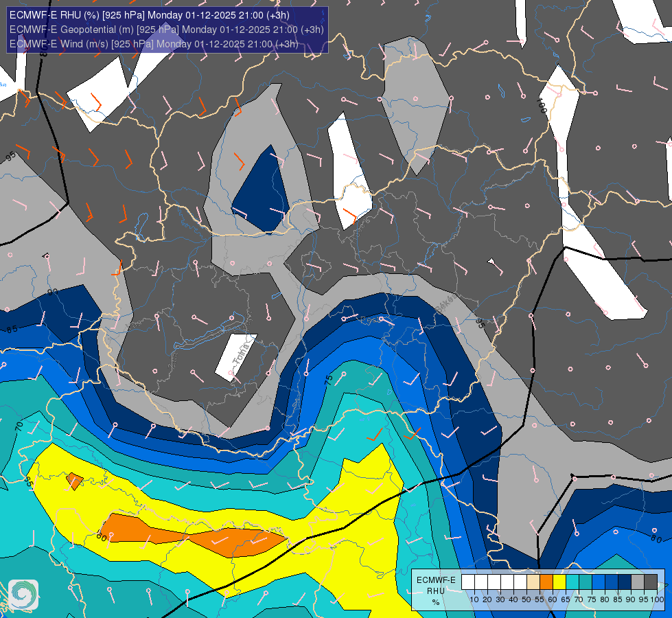Select the ECMWF-E Geopotential (m) title line
This screenshot has width=672, height=618.
pos(166,30)
